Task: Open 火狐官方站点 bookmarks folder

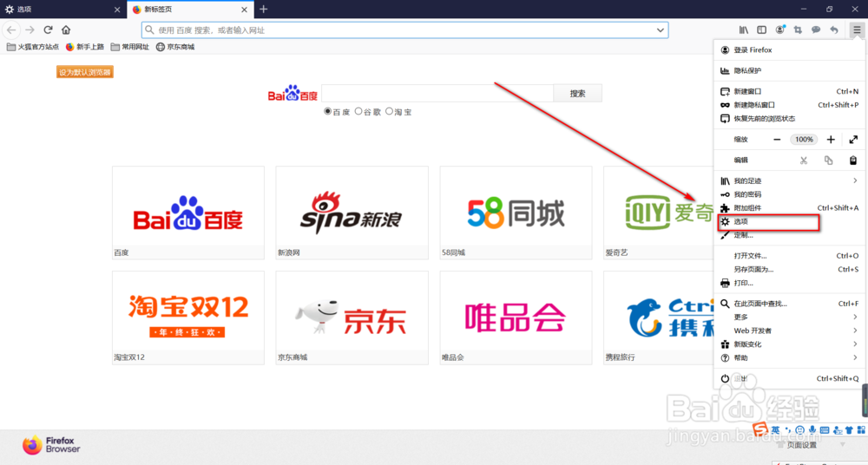Action: [x=33, y=47]
